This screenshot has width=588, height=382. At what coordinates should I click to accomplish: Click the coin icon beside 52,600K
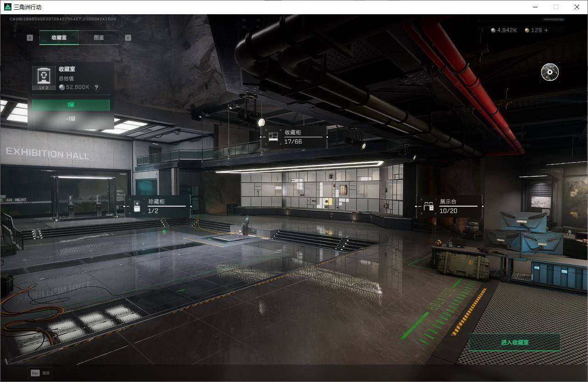tap(62, 87)
